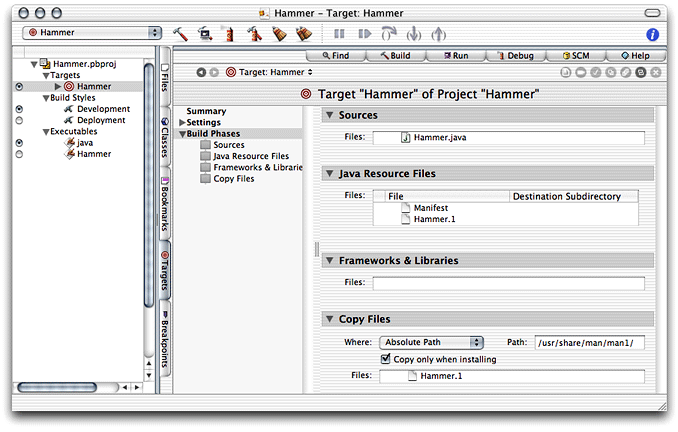Image resolution: width=678 pixels, height=432 pixels.
Task: Toggle the Copy only when installing checkbox
Action: tap(385, 359)
